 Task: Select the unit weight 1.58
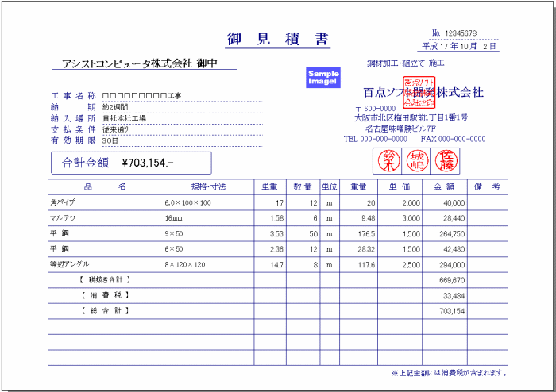point(277,218)
